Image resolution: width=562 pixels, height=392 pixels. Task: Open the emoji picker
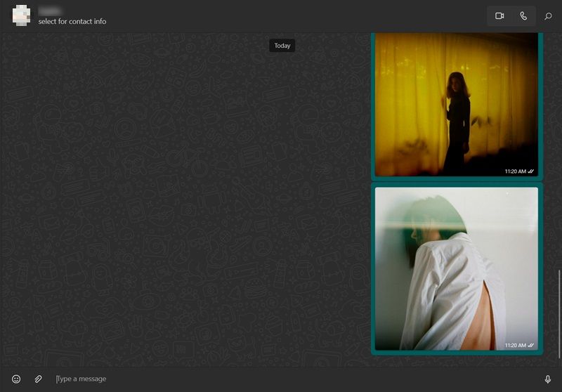pyautogui.click(x=16, y=379)
